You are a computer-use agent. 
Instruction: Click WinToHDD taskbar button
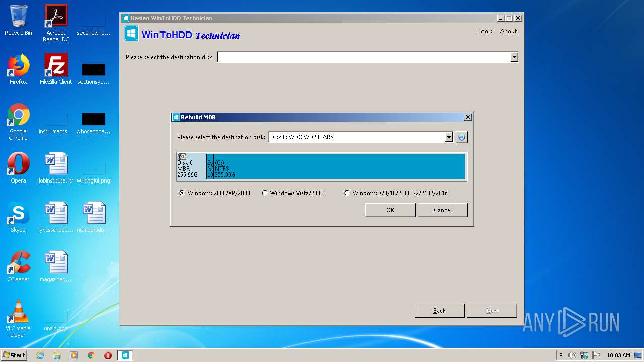tap(125, 355)
